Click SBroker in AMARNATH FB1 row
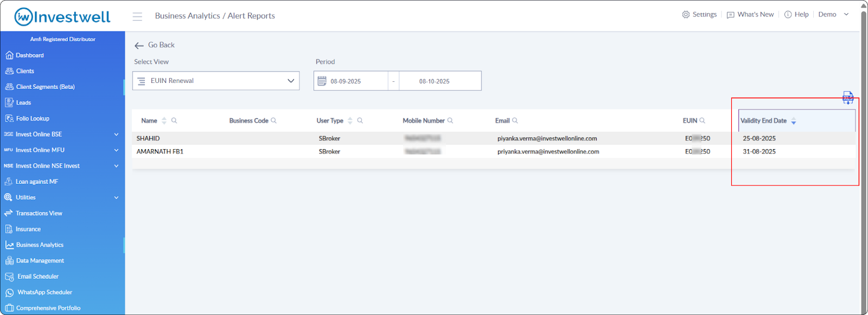This screenshot has height=315, width=868. (329, 152)
